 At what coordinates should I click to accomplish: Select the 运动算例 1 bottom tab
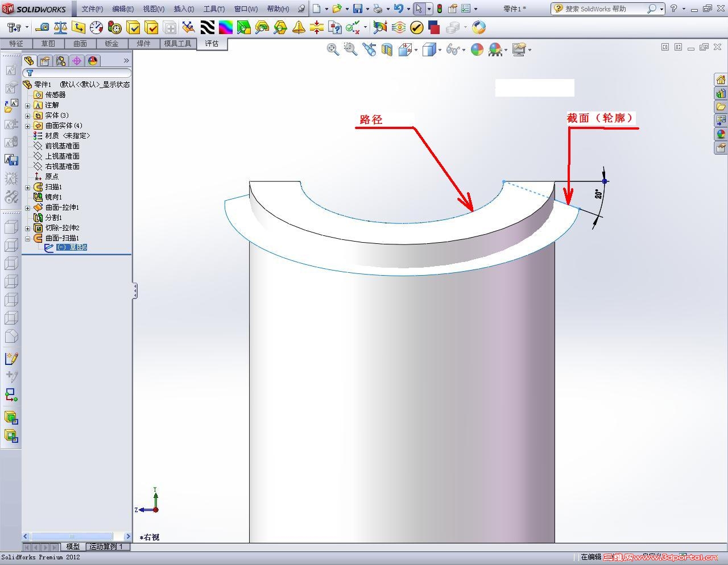(106, 547)
